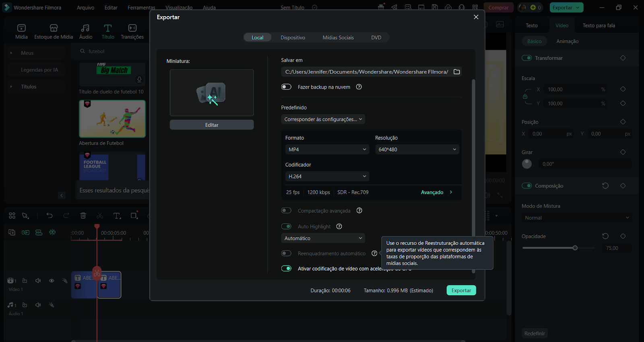Open the Arquivo menu
This screenshot has height=342, width=644.
[x=85, y=8]
